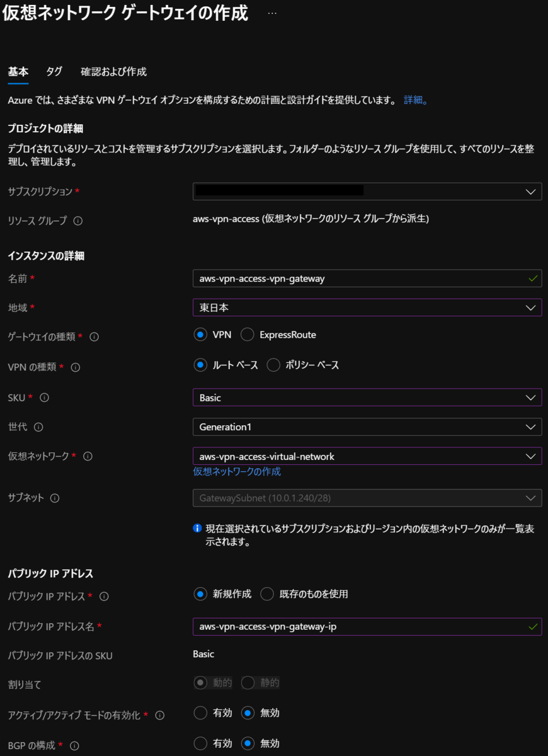Click info icon next to BGP の構成
548x756 pixels.
(74, 746)
